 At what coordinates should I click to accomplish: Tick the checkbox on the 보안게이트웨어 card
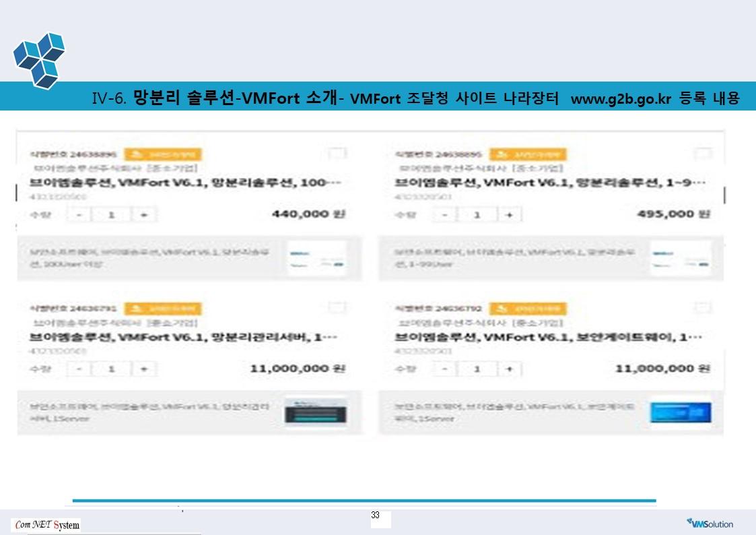coord(702,307)
